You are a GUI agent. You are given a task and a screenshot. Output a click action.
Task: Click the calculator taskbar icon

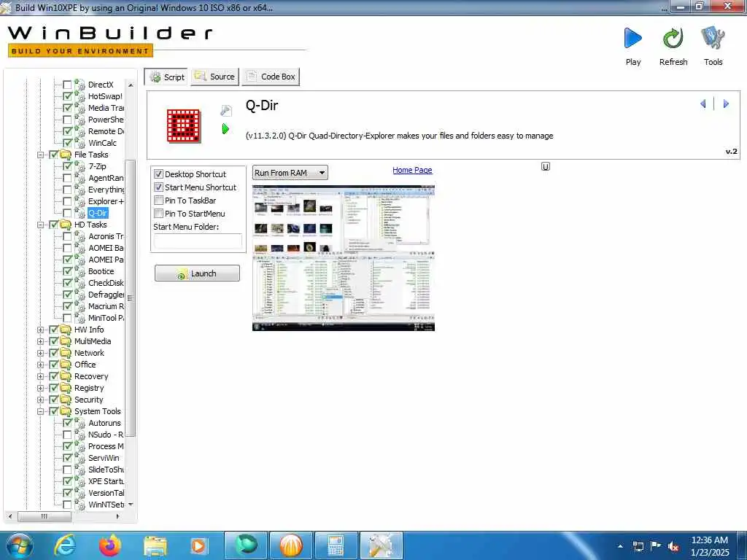pyautogui.click(x=336, y=545)
